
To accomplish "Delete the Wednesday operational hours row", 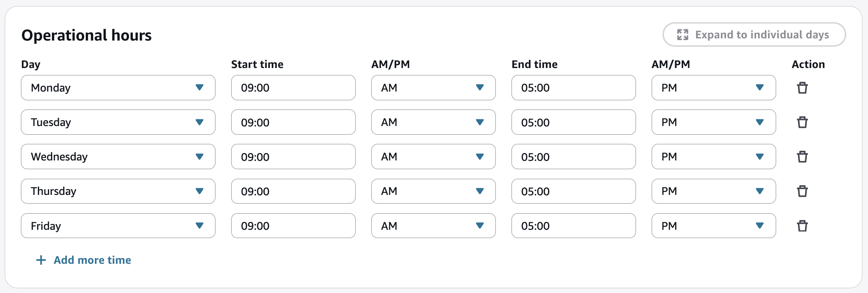I will pos(803,157).
